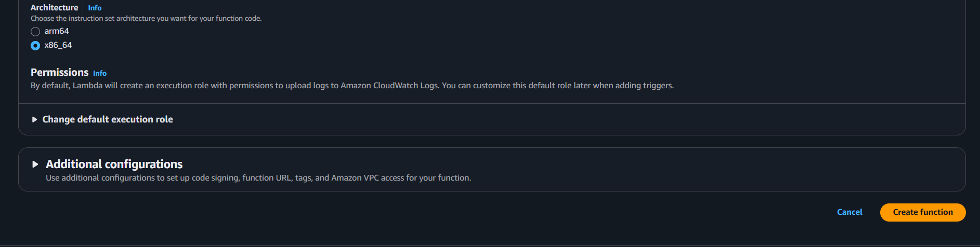
Task: Click the Change default execution role title
Action: click(x=108, y=119)
